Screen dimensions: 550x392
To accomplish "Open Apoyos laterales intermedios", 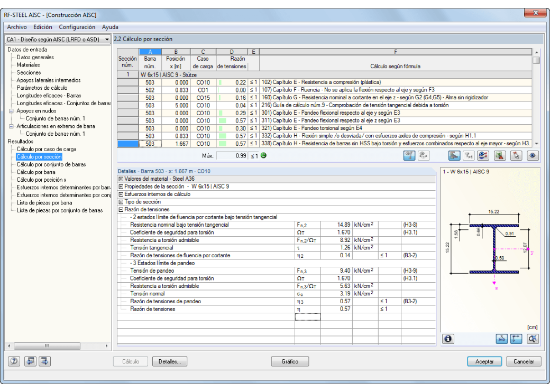I will pos(49,80).
